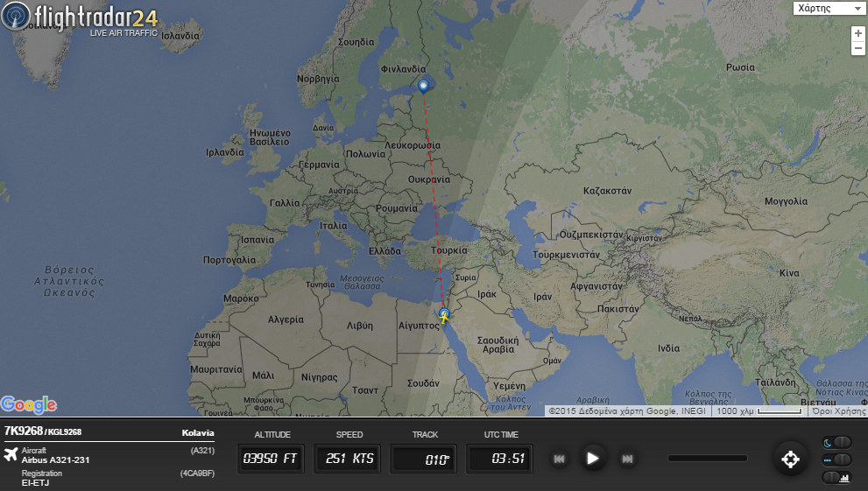Start flight playback with play button

pos(592,459)
